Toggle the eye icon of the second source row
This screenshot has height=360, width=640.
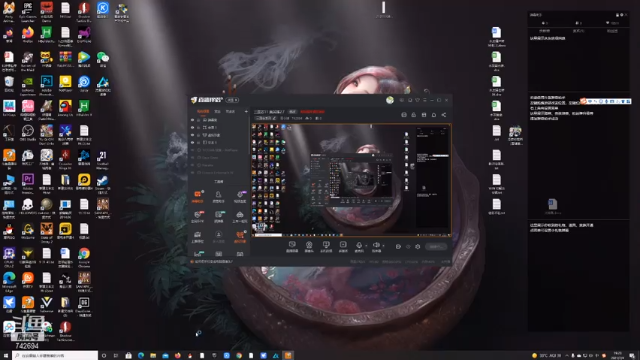pyautogui.click(x=193, y=127)
